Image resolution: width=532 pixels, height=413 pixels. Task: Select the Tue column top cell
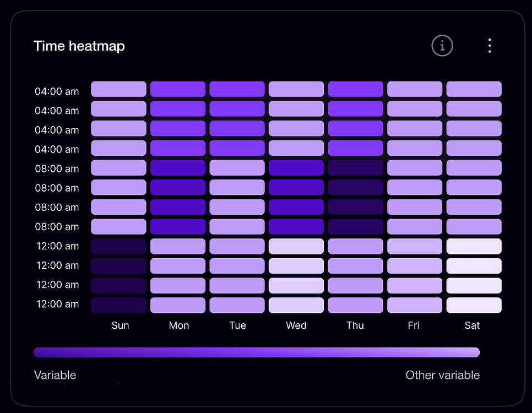point(237,89)
